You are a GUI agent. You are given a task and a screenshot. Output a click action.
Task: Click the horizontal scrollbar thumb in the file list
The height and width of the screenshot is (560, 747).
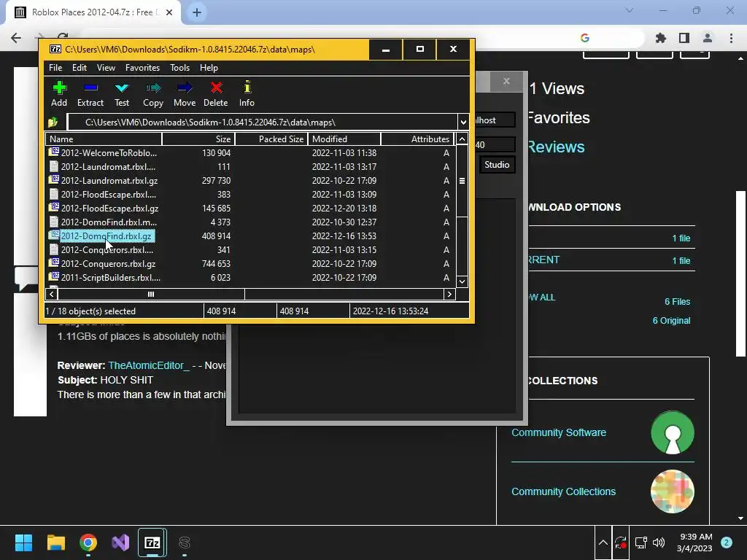[x=151, y=295]
